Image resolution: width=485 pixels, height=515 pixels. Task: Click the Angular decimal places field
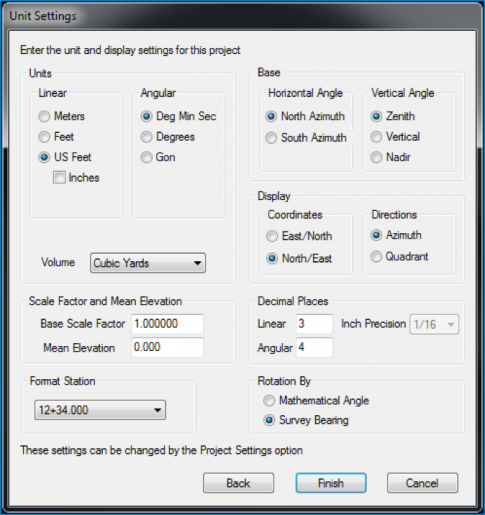(x=314, y=347)
